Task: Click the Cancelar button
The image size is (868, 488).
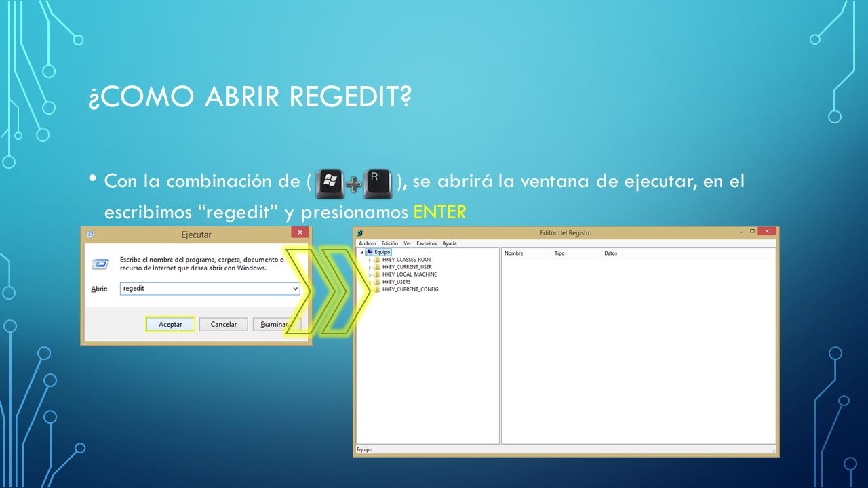Action: coord(224,325)
